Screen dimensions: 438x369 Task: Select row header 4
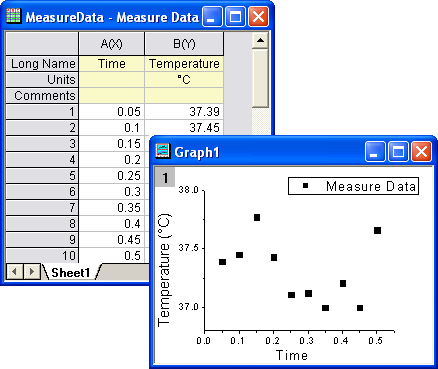coord(42,160)
